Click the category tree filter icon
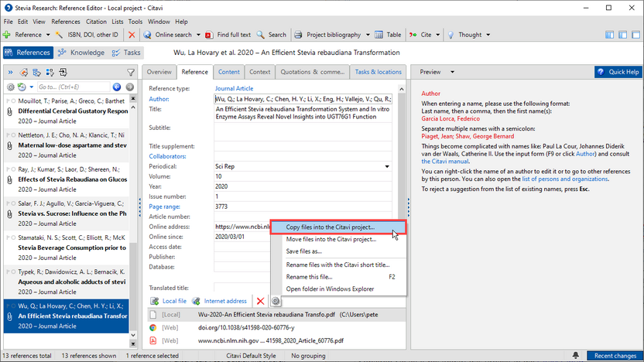 (x=37, y=73)
